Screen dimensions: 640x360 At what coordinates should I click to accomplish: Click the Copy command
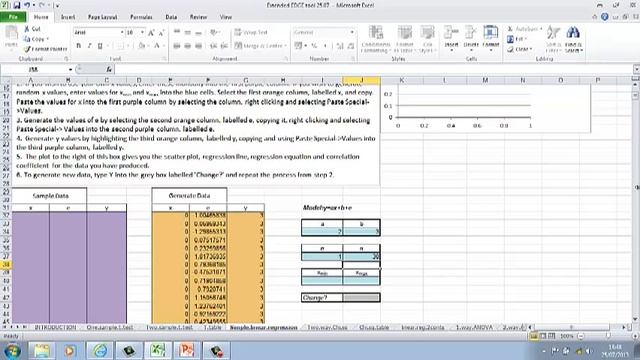[x=36, y=39]
